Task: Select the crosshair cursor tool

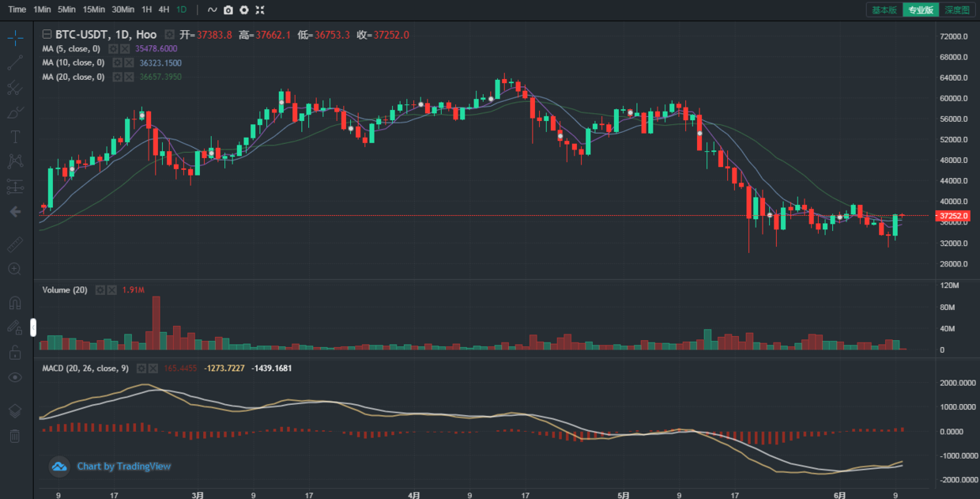Action: 15,38
